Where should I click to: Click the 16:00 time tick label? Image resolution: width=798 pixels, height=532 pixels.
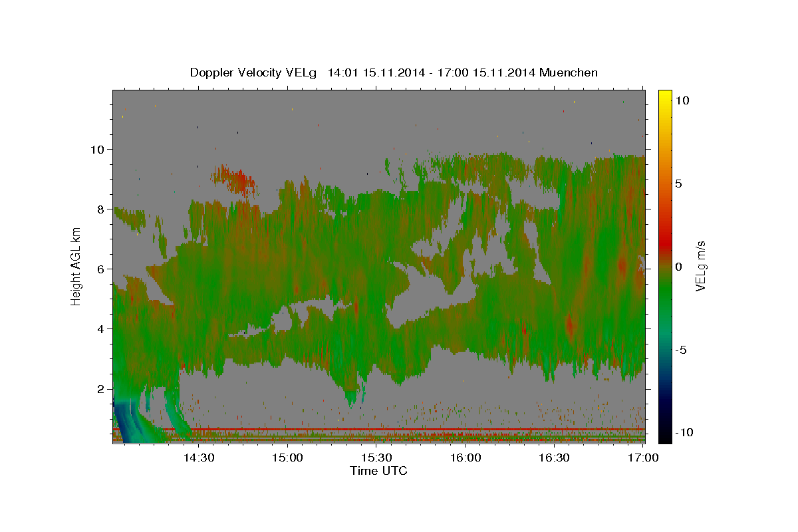(x=465, y=458)
